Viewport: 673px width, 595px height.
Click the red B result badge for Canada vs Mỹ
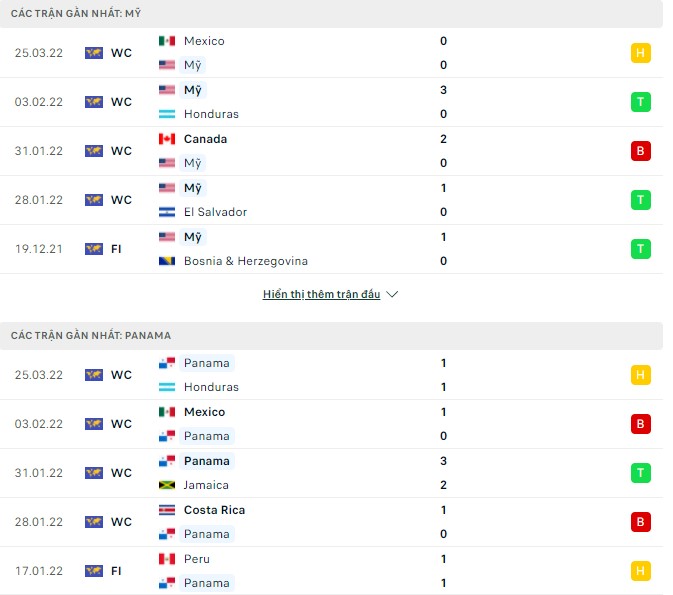tap(640, 151)
